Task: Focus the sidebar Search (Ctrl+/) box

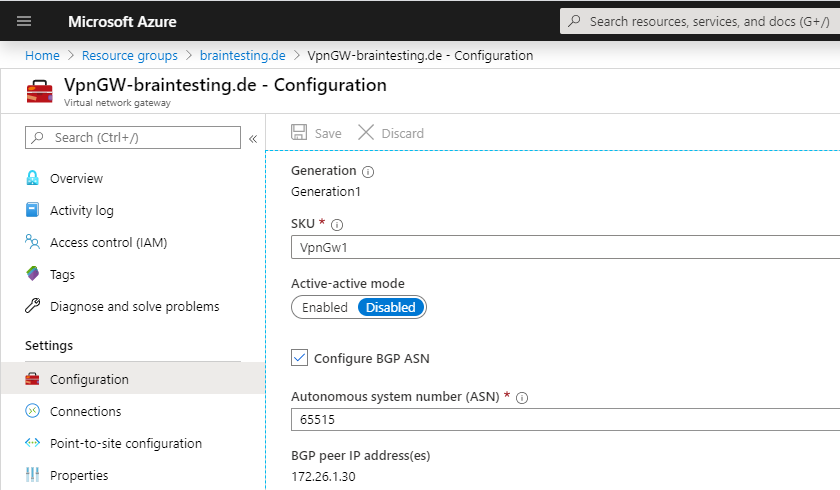Action: coord(133,138)
